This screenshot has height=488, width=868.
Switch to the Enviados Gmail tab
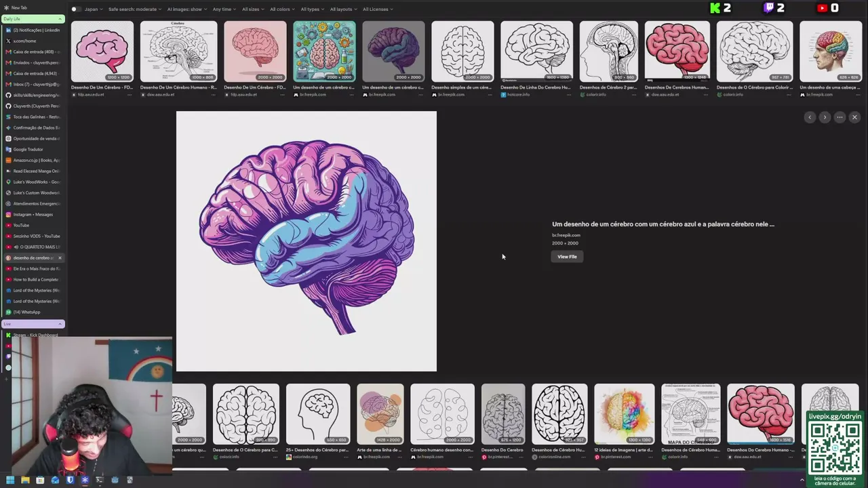[34, 62]
